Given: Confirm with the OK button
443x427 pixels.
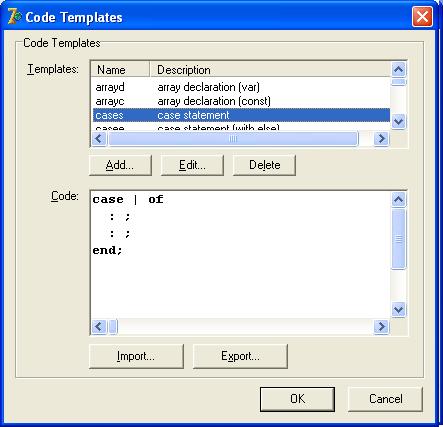Looking at the screenshot, I should 297,399.
